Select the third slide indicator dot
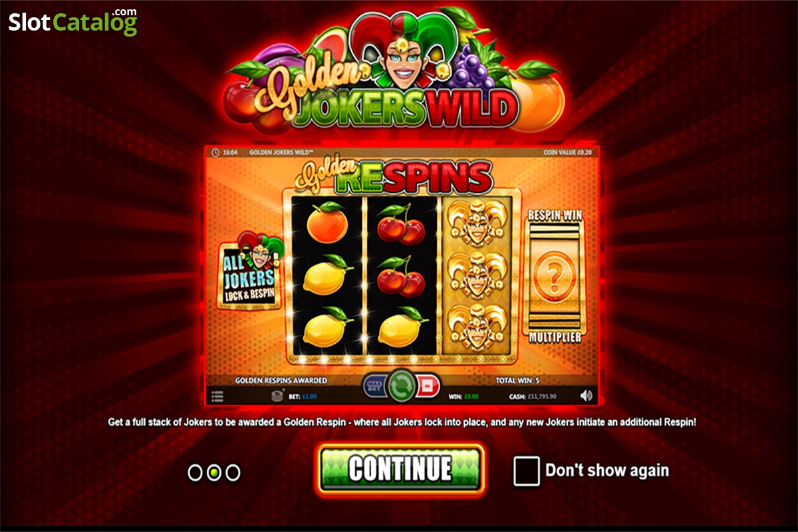Screen dimensions: 798x532 233,473
